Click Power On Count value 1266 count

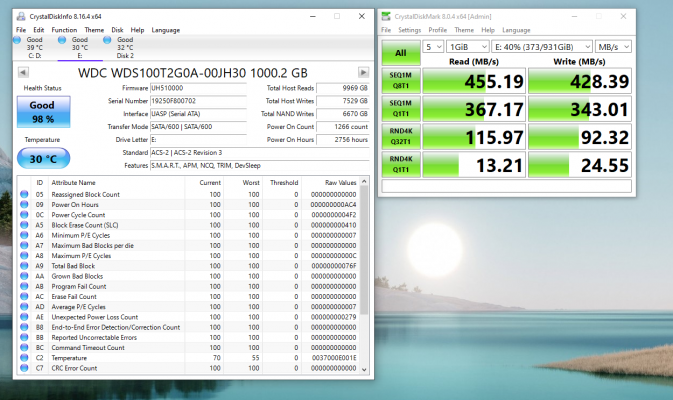(x=343, y=127)
